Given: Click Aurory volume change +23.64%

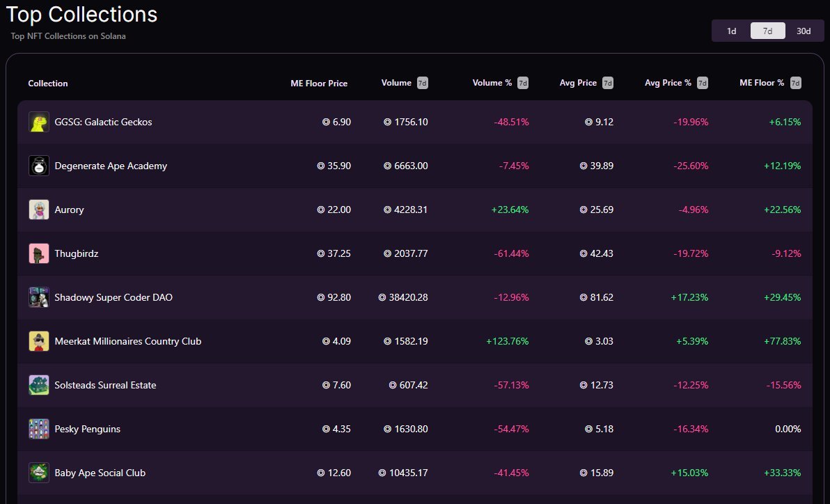Looking at the screenshot, I should click(510, 210).
